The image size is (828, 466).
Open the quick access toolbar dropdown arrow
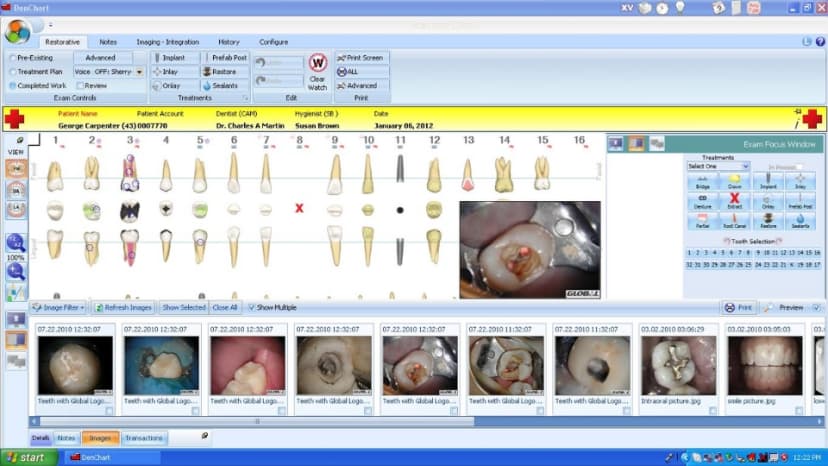[x=51, y=25]
